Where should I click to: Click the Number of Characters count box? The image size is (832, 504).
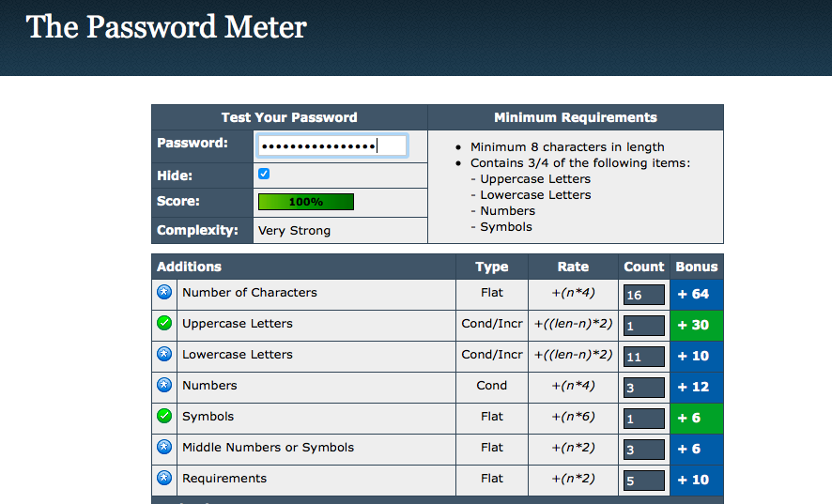(x=644, y=295)
